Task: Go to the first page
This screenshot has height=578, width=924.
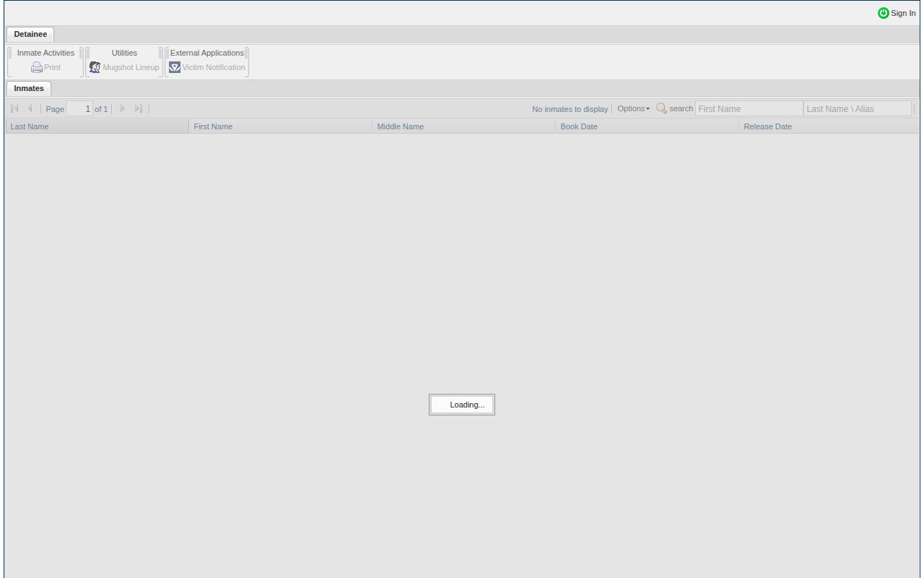Action: pyautogui.click(x=15, y=108)
